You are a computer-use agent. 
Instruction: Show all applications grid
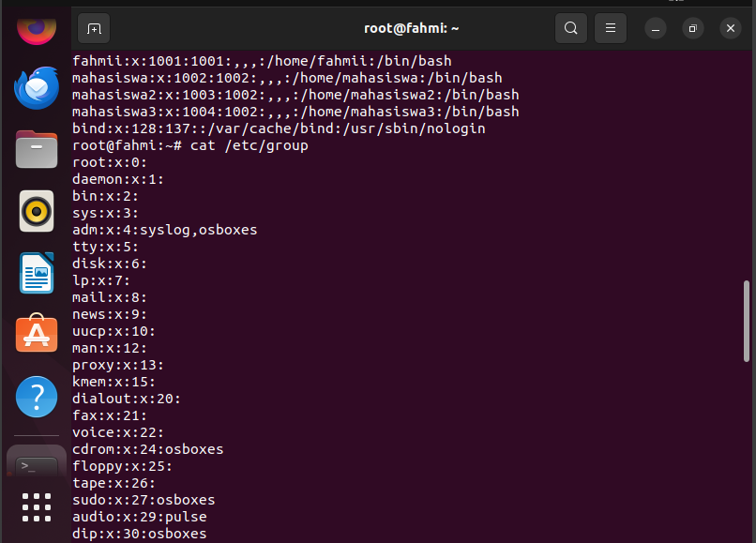click(x=37, y=506)
